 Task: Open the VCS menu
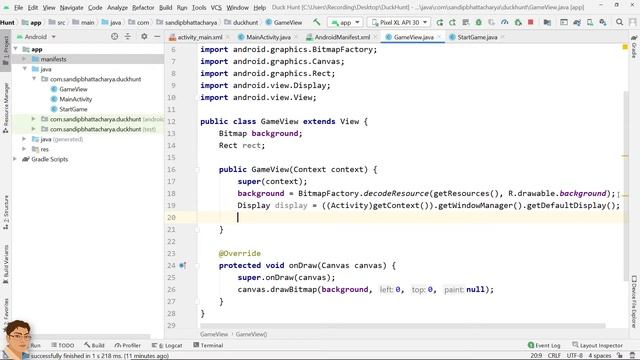click(x=216, y=7)
